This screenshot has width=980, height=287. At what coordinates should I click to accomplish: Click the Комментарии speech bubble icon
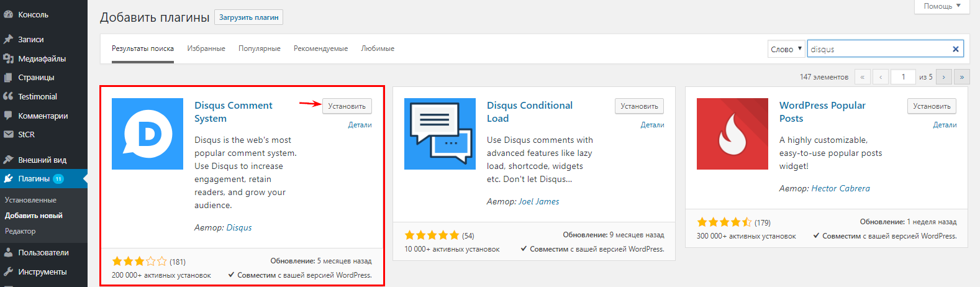(x=8, y=116)
